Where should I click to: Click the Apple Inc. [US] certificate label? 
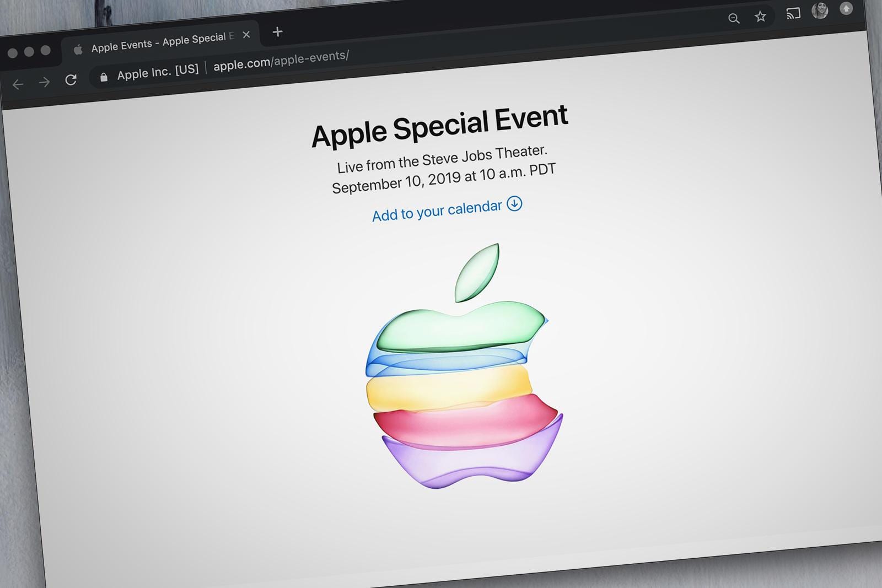158,71
